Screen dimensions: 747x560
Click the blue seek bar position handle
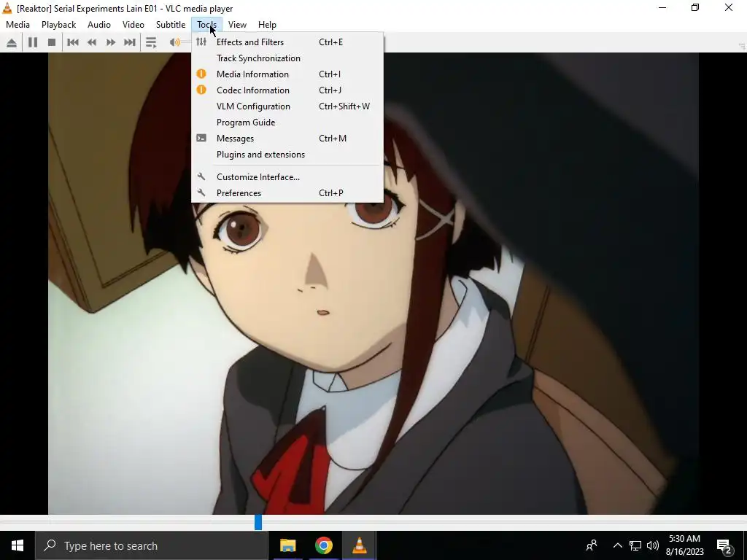coord(258,522)
